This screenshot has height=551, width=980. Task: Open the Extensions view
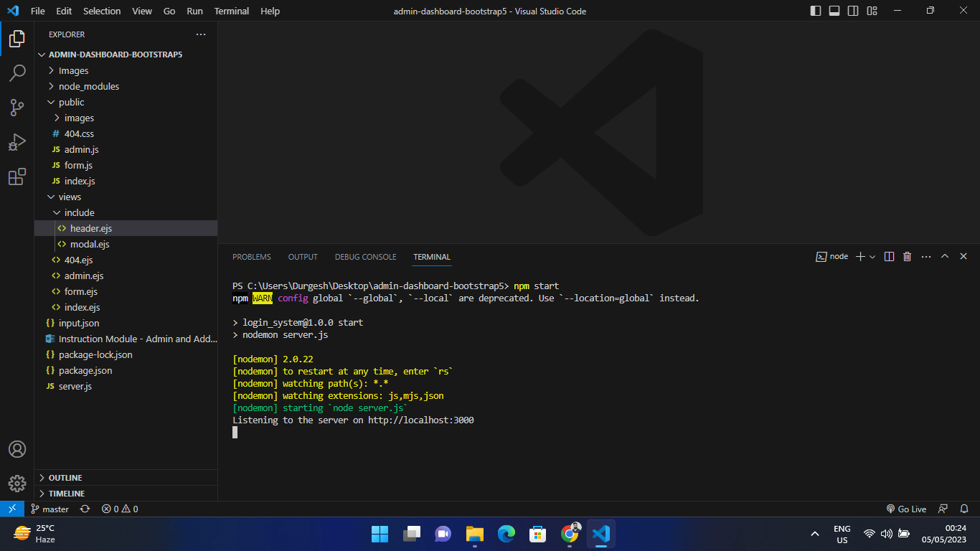point(17,176)
